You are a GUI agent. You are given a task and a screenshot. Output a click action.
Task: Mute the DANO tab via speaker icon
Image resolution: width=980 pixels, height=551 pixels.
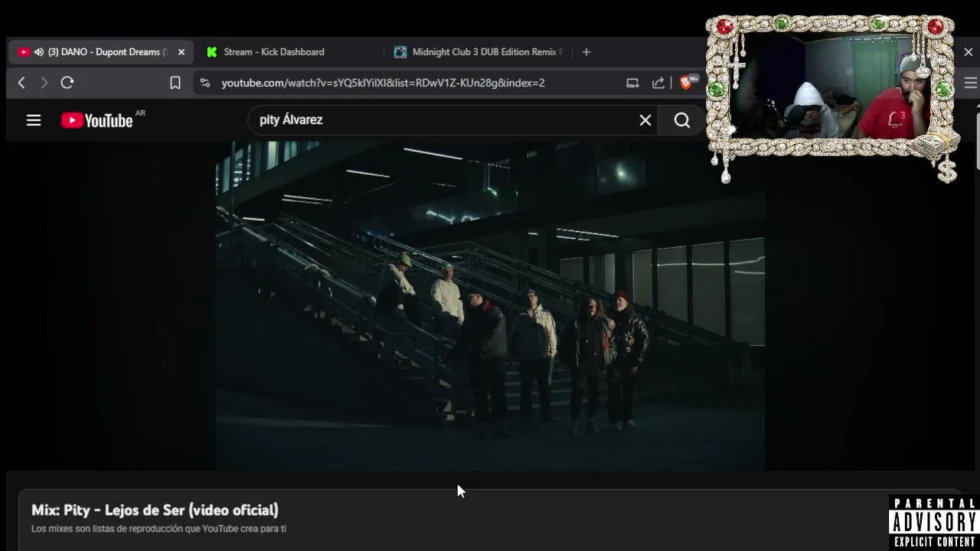point(38,52)
